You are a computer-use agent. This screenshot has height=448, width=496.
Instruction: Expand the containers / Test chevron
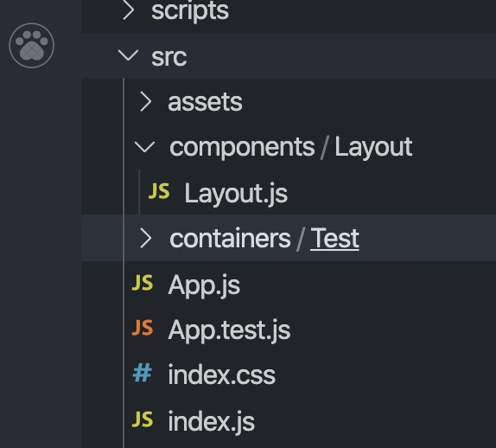point(145,238)
